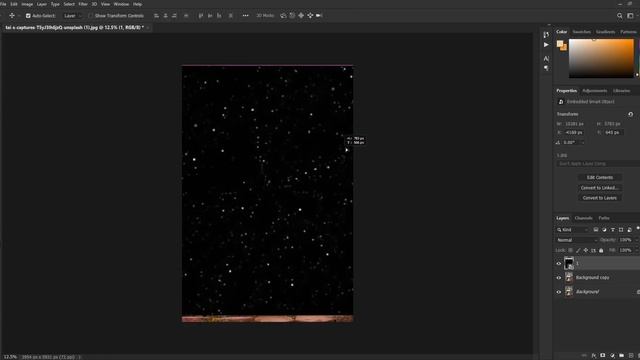Switch to the Gradients tab

(605, 32)
